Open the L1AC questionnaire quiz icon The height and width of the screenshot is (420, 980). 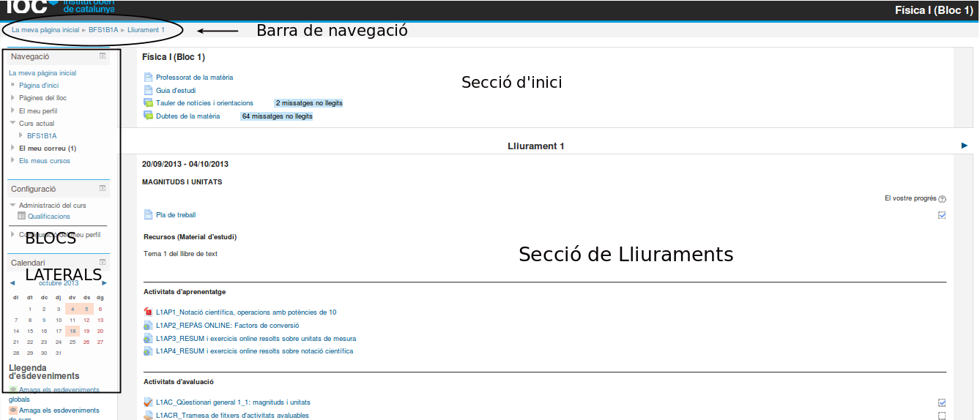(x=148, y=402)
